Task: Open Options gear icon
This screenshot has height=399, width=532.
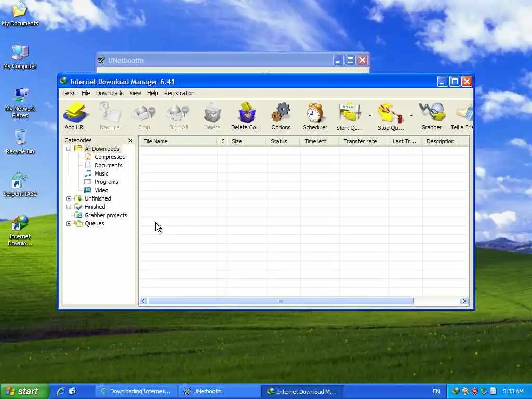Action: point(281,116)
